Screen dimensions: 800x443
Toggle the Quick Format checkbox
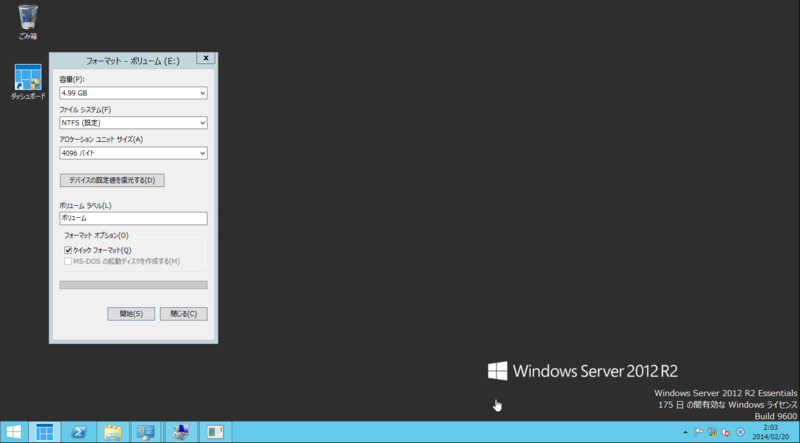click(68, 250)
